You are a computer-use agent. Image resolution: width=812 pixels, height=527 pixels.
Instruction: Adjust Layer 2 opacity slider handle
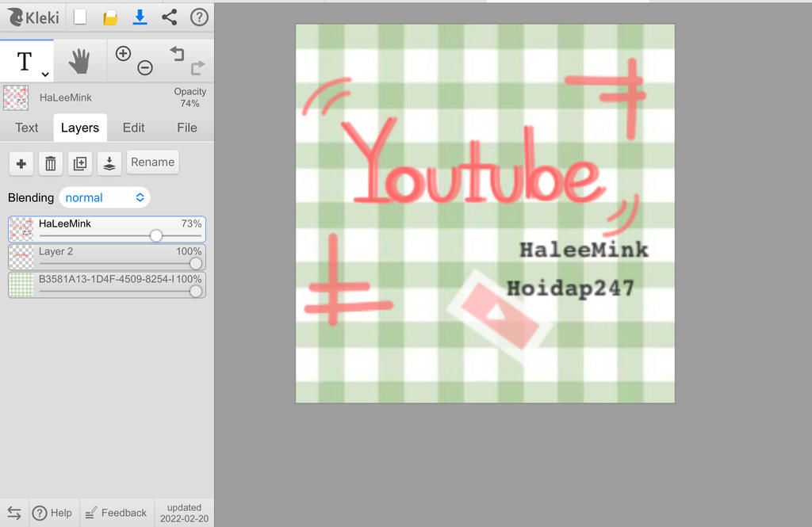pos(196,263)
